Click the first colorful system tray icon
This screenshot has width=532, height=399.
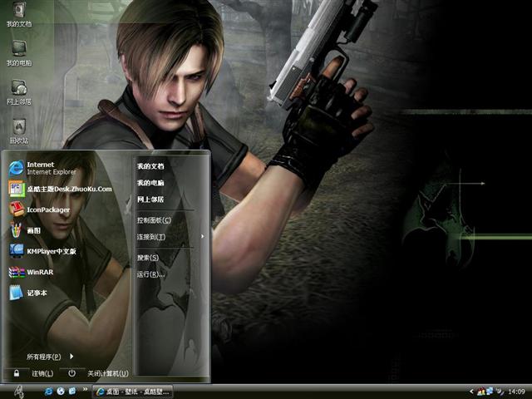(480, 392)
